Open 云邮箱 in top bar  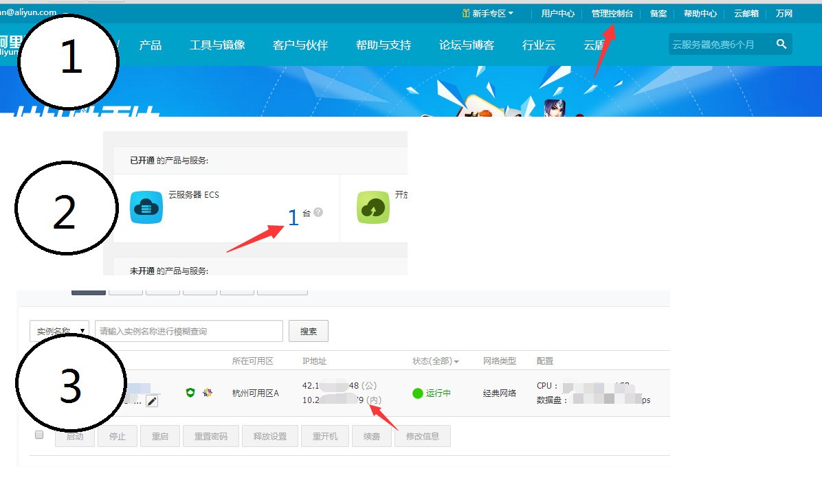pyautogui.click(x=746, y=14)
